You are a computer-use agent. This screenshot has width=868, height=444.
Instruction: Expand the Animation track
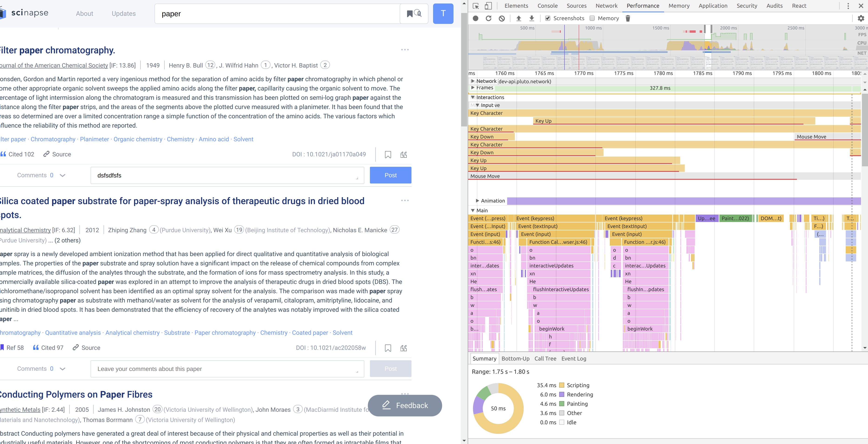click(x=477, y=201)
